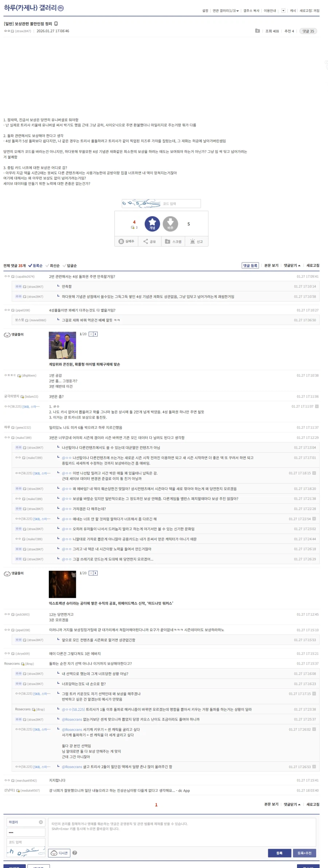The width and height of the screenshot is (328, 868).
Task: Click bottom 새로고침 comments link
Action: point(313,804)
